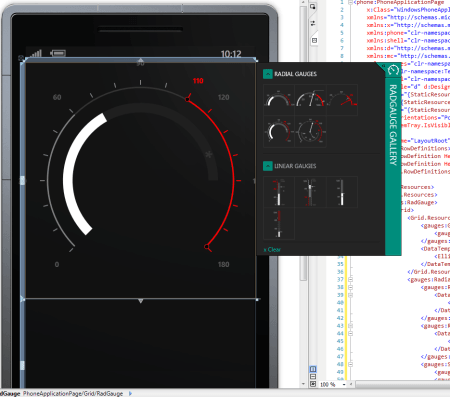Collapse code region at line 48

coord(350,364)
